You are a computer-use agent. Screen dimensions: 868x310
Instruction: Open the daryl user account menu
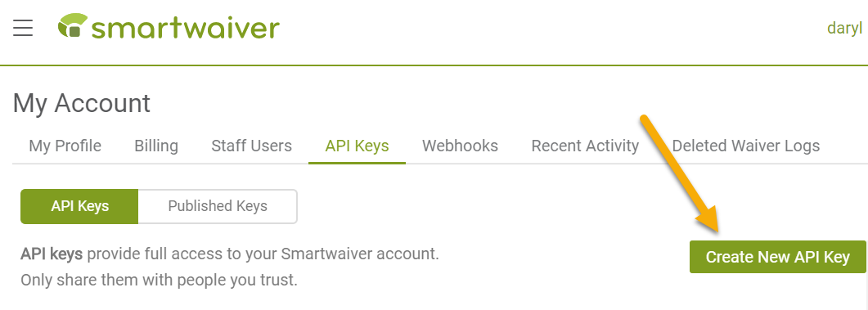845,28
